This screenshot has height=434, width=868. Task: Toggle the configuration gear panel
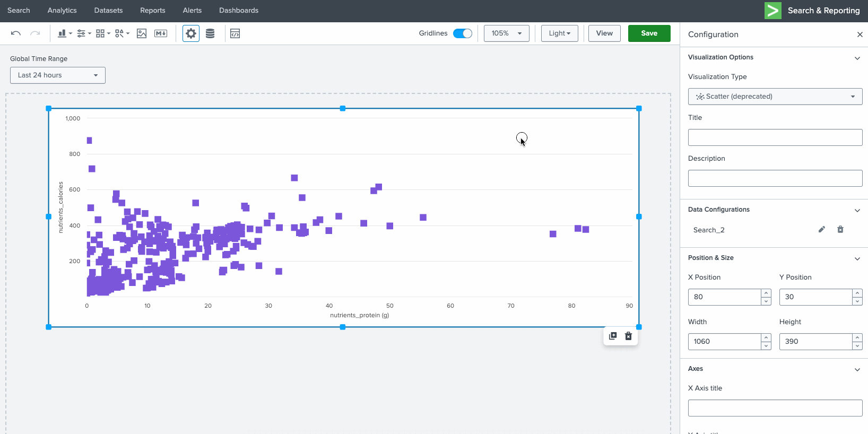[191, 33]
